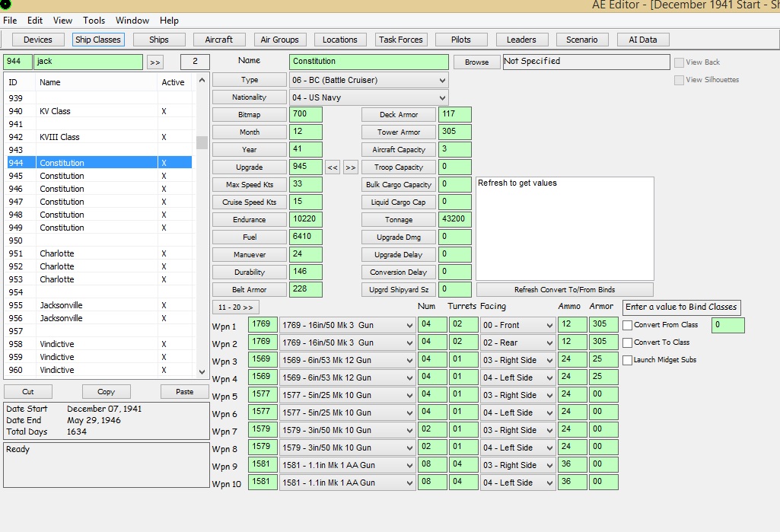Viewport: 780px width, 532px height.
Task: Open the Edit menu
Action: pos(35,21)
